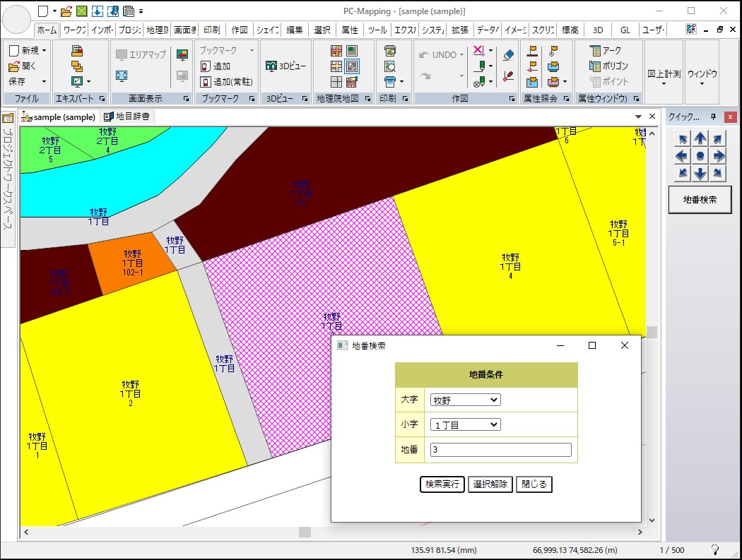Screen dimensions: 742x560
Task: Open the 印刷 ribbon tab
Action: point(211,30)
